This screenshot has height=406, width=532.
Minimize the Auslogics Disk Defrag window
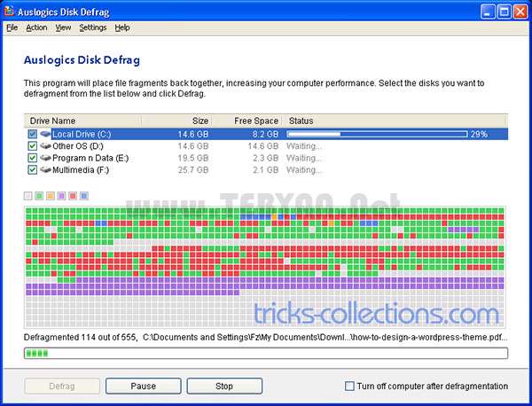pyautogui.click(x=488, y=12)
